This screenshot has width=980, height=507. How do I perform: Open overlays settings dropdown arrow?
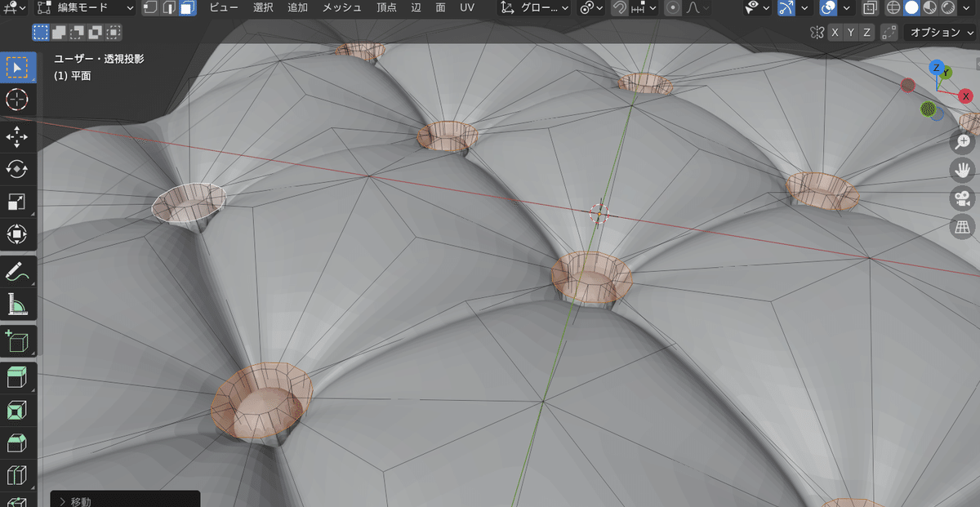pyautogui.click(x=846, y=8)
